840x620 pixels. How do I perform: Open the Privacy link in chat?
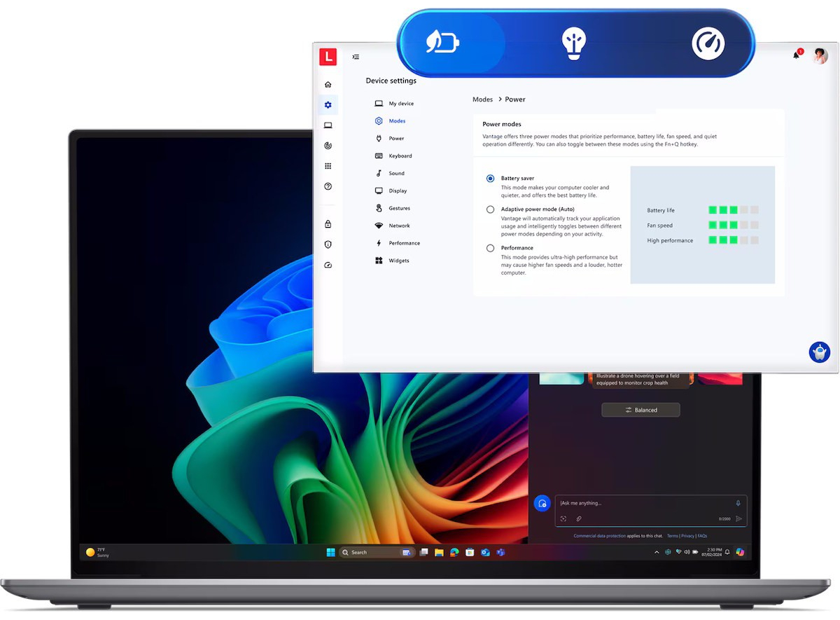(x=687, y=536)
